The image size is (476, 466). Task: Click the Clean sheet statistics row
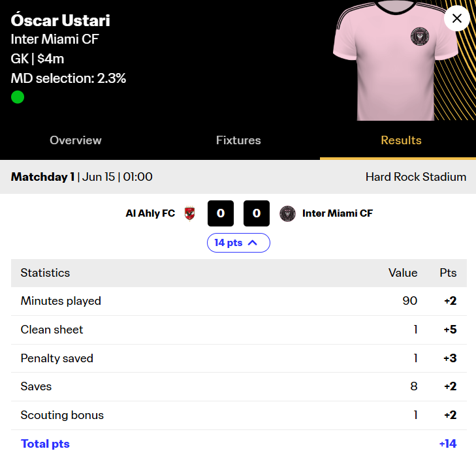point(238,330)
